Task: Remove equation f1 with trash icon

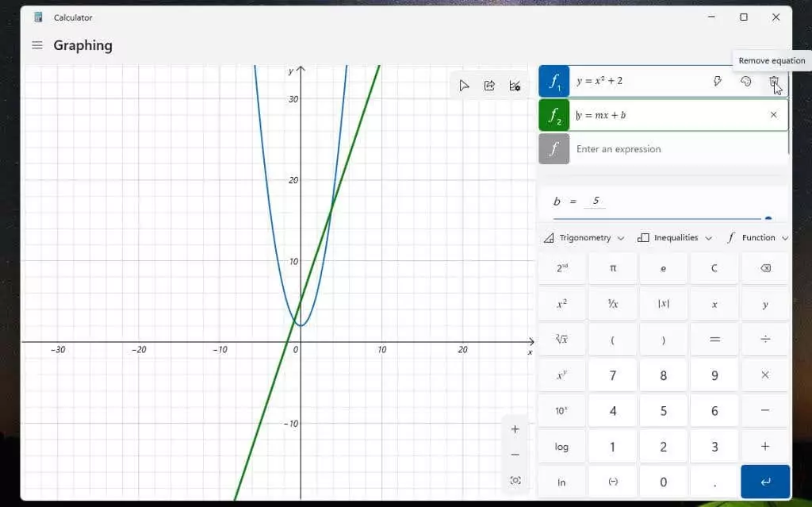Action: (x=773, y=81)
